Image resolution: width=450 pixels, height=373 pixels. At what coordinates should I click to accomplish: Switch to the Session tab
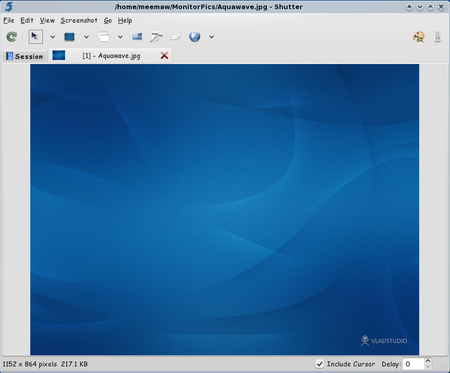pyautogui.click(x=25, y=56)
